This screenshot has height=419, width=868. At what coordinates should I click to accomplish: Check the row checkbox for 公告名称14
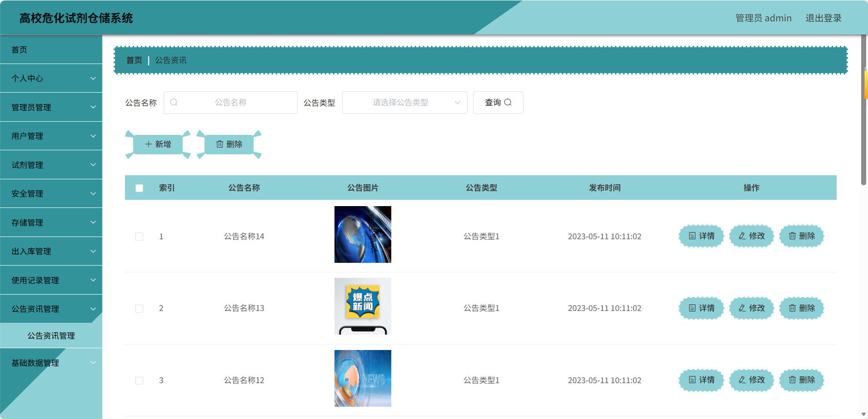point(140,237)
